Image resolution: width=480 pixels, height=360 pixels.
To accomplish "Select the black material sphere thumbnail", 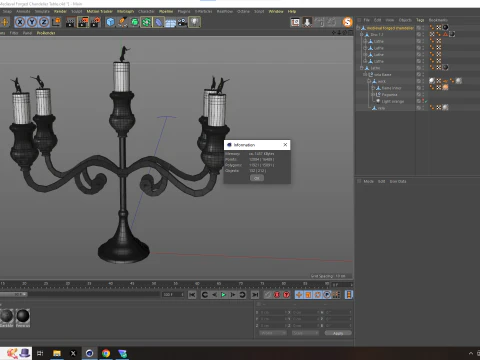I will coord(23,316).
